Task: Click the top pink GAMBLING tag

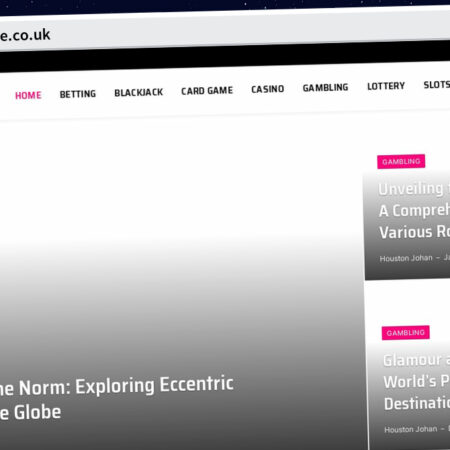Action: pyautogui.click(x=401, y=161)
